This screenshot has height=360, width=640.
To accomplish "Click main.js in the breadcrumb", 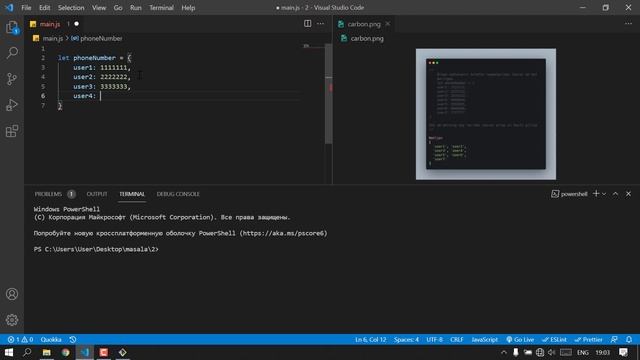I will click(x=53, y=38).
